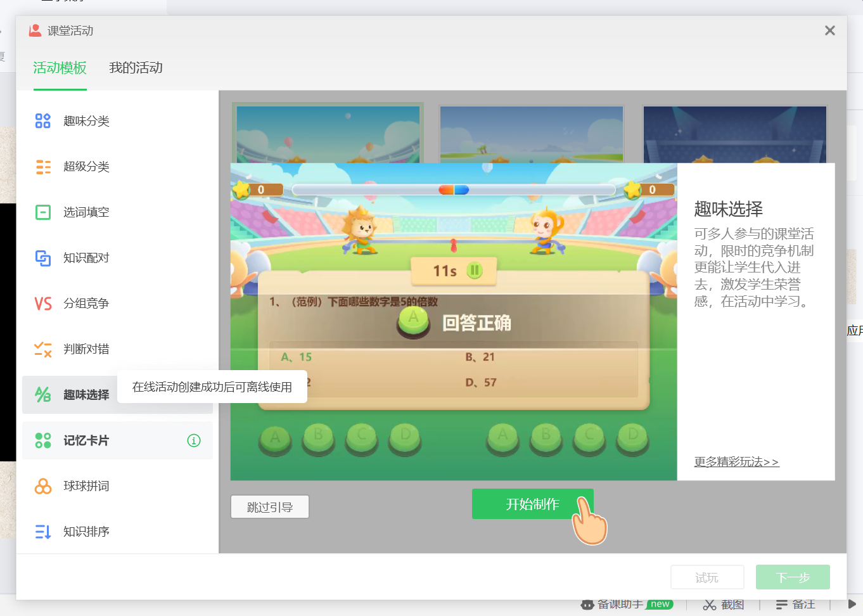Screen dimensions: 863x616
Task: Click the left team's star score
Action: 258,189
